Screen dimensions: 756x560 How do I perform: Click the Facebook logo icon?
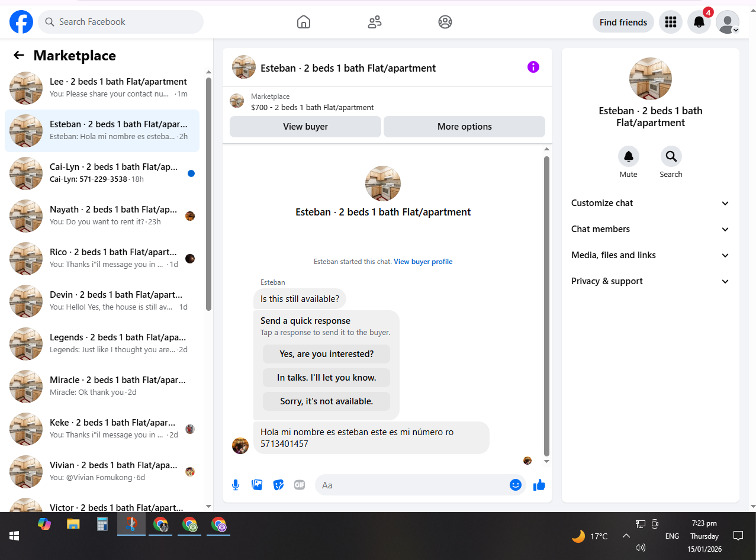21,22
